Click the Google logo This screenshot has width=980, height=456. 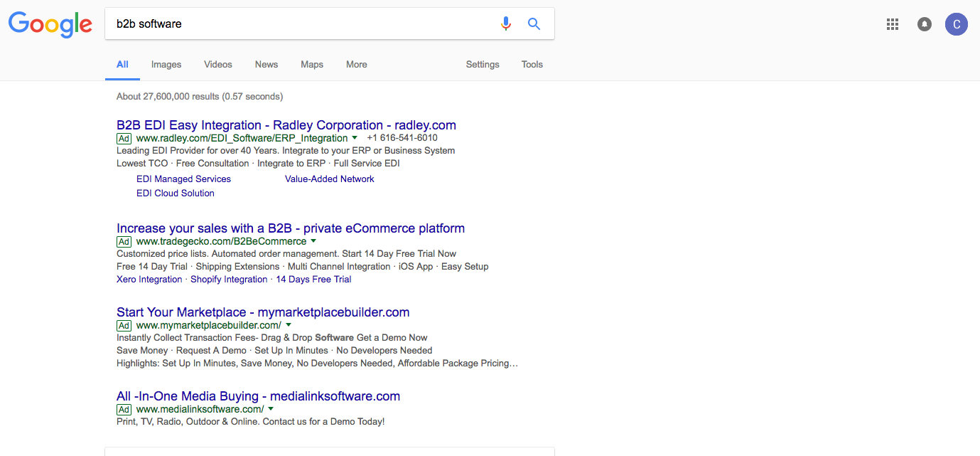coord(50,24)
